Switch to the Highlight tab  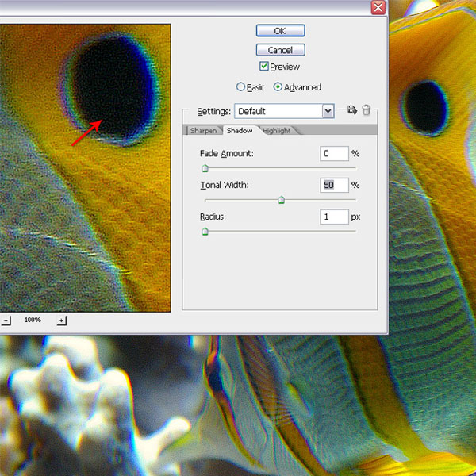(x=276, y=130)
